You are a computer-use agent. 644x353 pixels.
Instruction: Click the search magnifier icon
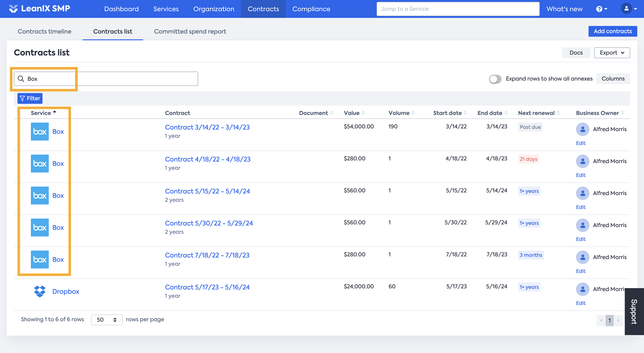click(x=21, y=79)
